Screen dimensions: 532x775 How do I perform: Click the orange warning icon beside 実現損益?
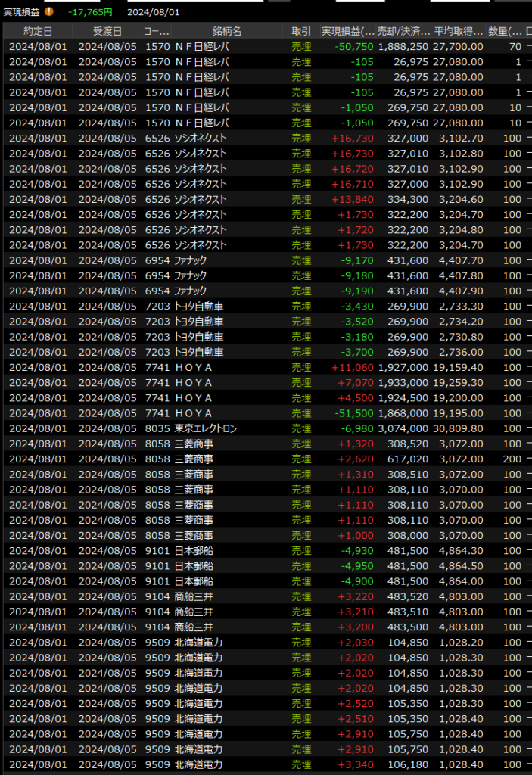[x=49, y=12]
